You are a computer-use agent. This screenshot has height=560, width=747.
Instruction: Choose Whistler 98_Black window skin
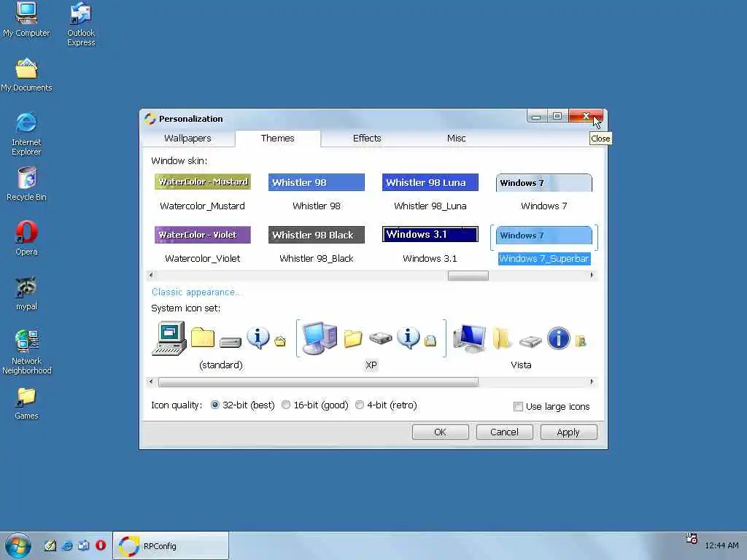(x=317, y=245)
